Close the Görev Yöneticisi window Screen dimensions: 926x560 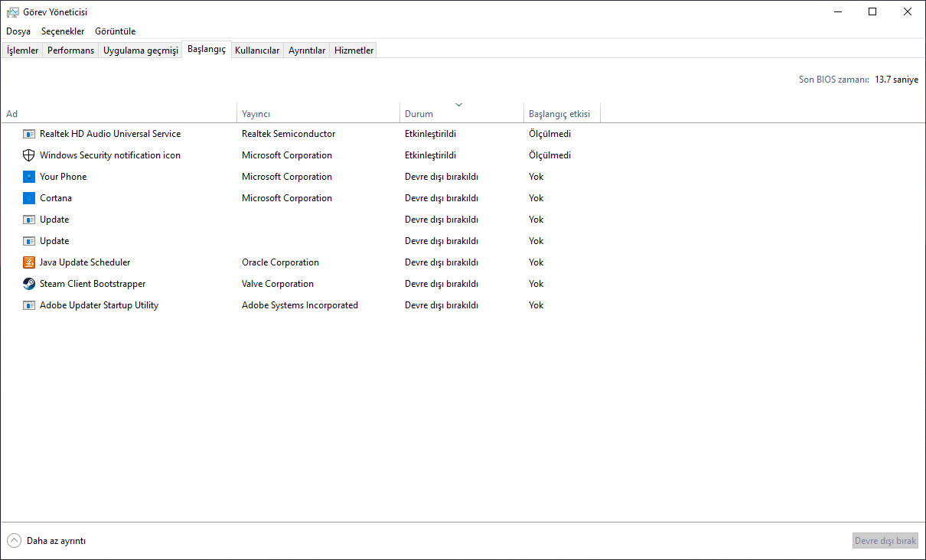pos(908,11)
